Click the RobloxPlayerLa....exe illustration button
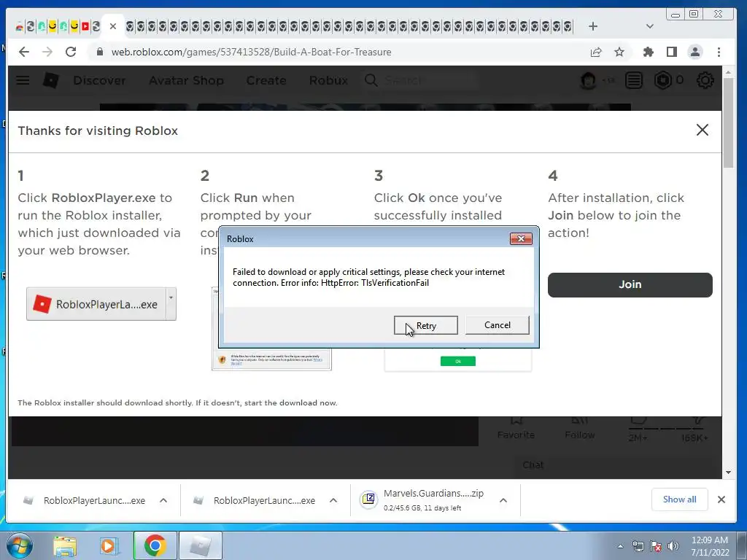This screenshot has width=747, height=560. [x=101, y=304]
